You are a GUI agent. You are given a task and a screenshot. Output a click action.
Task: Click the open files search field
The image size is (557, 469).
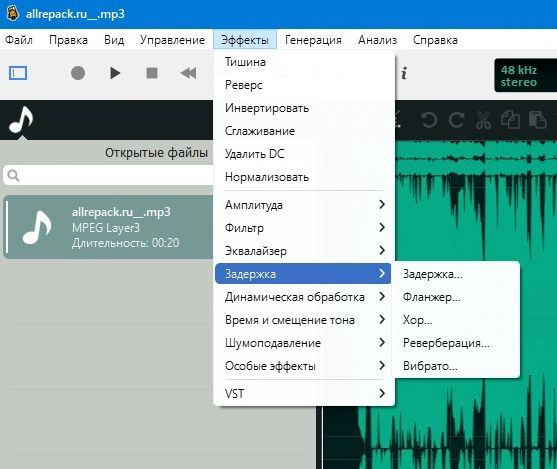(x=108, y=175)
